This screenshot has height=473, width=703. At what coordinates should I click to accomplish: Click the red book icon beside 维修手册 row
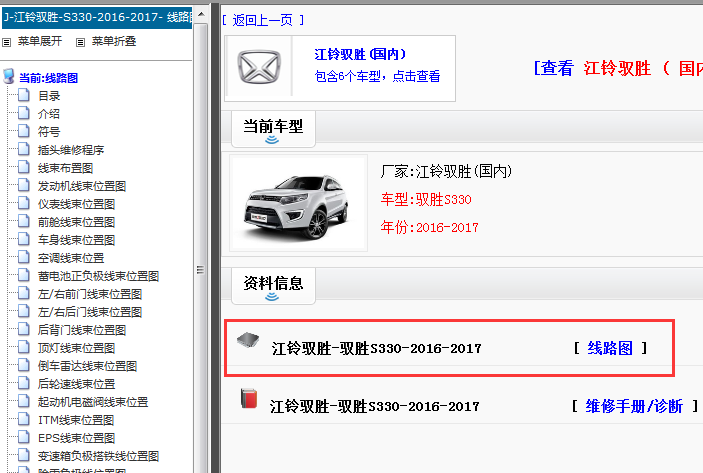pos(249,398)
